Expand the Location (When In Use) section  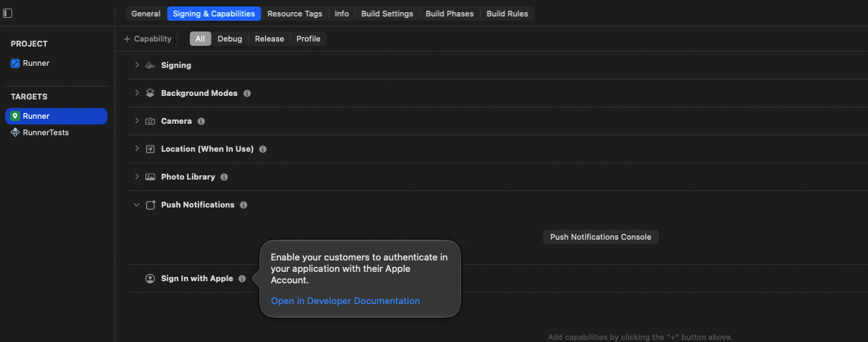pyautogui.click(x=137, y=149)
